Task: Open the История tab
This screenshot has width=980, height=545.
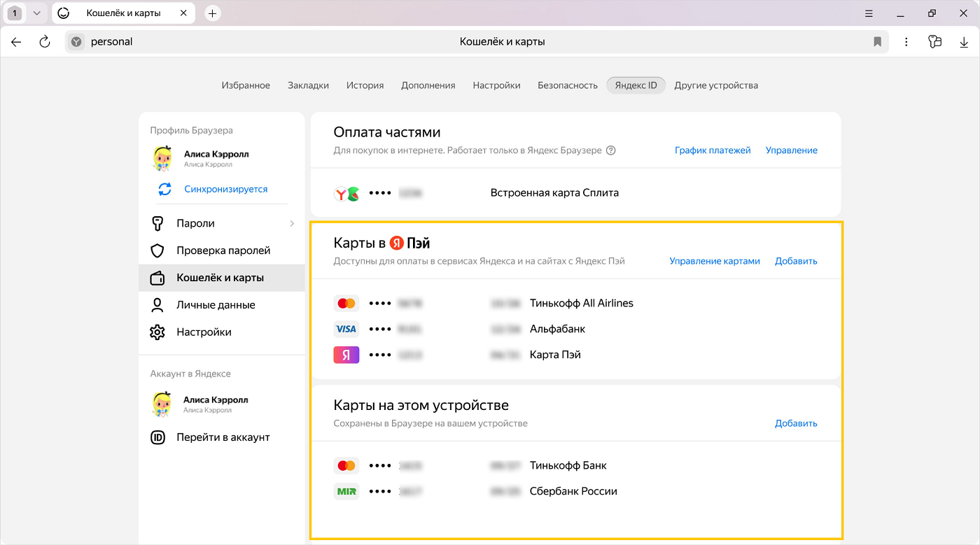Action: [365, 85]
